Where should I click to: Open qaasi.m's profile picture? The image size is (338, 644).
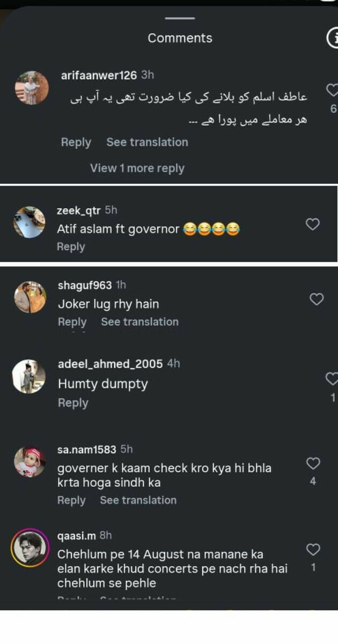coord(29,548)
